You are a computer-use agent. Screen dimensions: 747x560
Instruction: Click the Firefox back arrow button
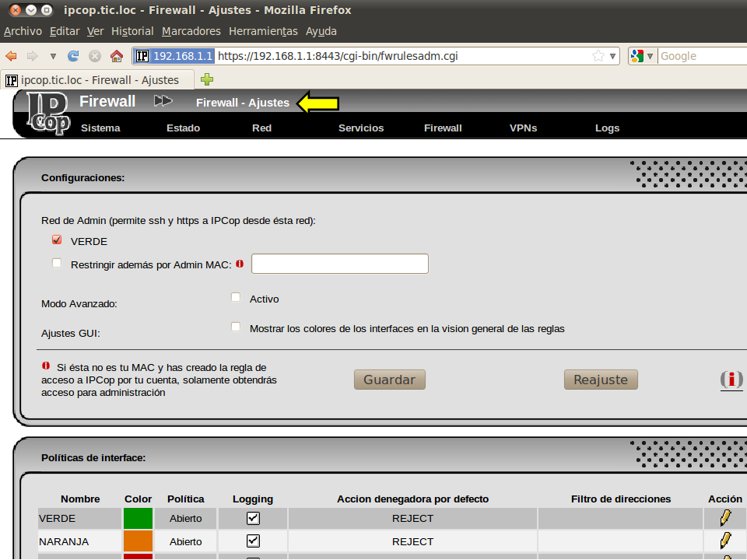pos(11,56)
